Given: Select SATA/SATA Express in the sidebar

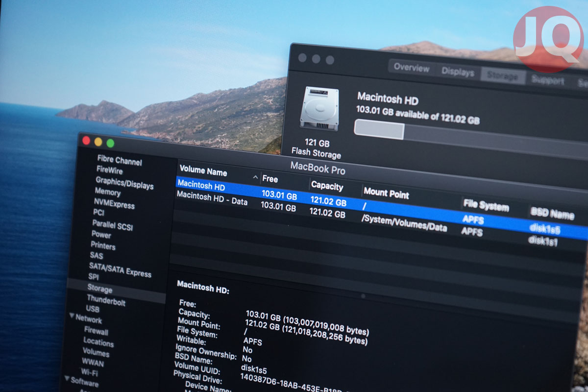Looking at the screenshot, I should 120,269.
